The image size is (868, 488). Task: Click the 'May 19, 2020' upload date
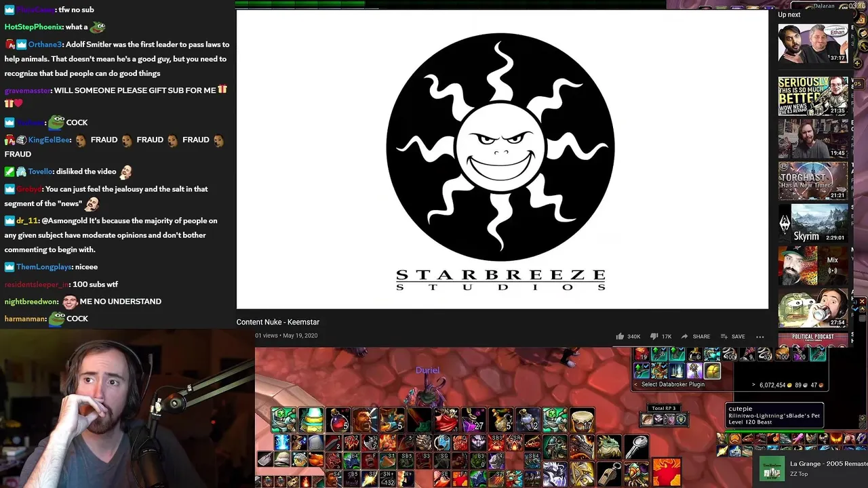click(x=300, y=335)
